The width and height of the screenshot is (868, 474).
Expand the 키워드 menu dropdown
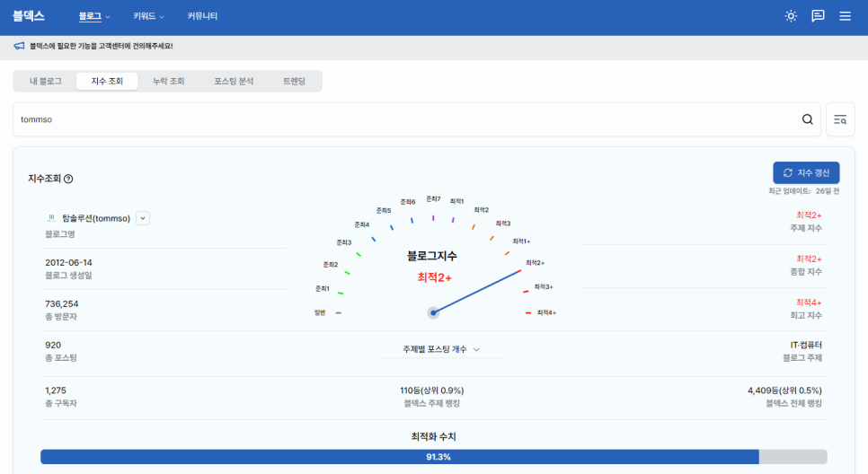148,16
